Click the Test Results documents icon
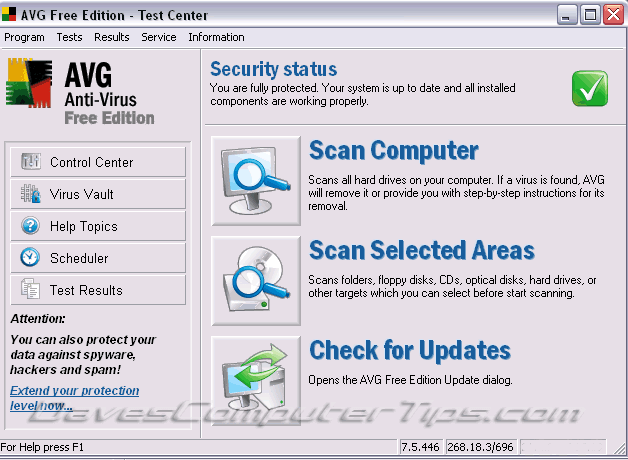 click(x=30, y=289)
